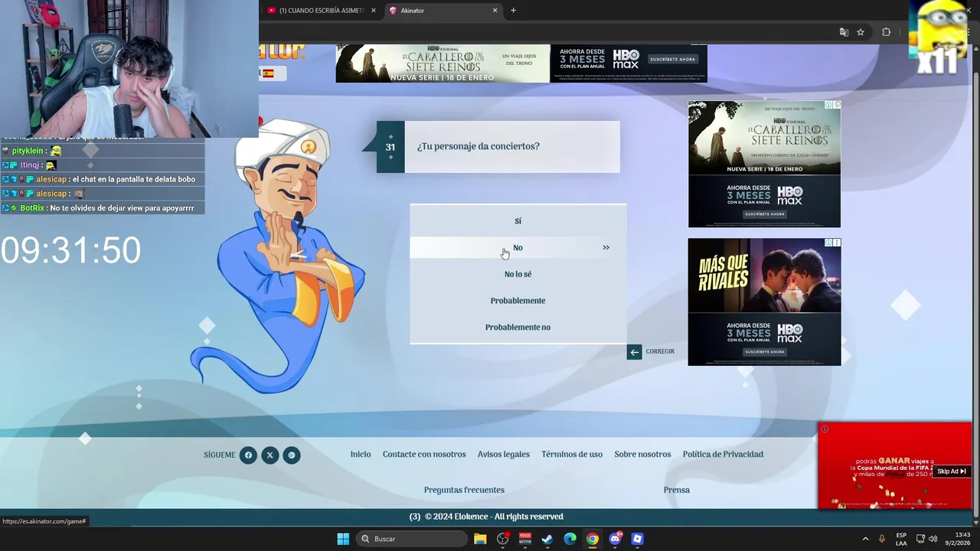
Task: Open OBS Studio from the taskbar
Action: [503, 539]
